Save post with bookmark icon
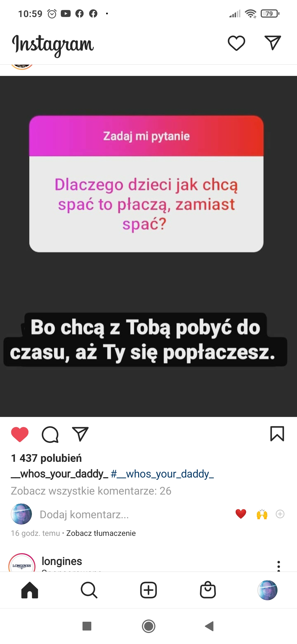Image resolution: width=297 pixels, height=644 pixels. pyautogui.click(x=277, y=434)
